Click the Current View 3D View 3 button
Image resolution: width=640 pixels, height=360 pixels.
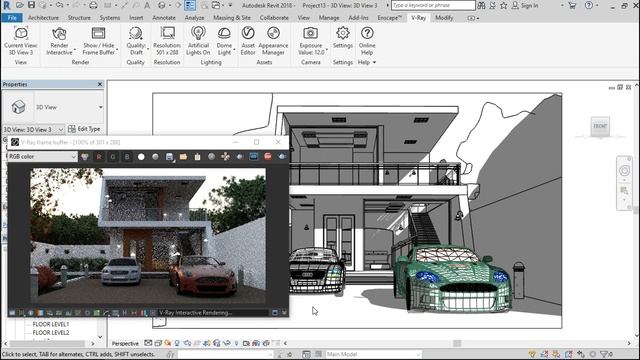tap(21, 41)
